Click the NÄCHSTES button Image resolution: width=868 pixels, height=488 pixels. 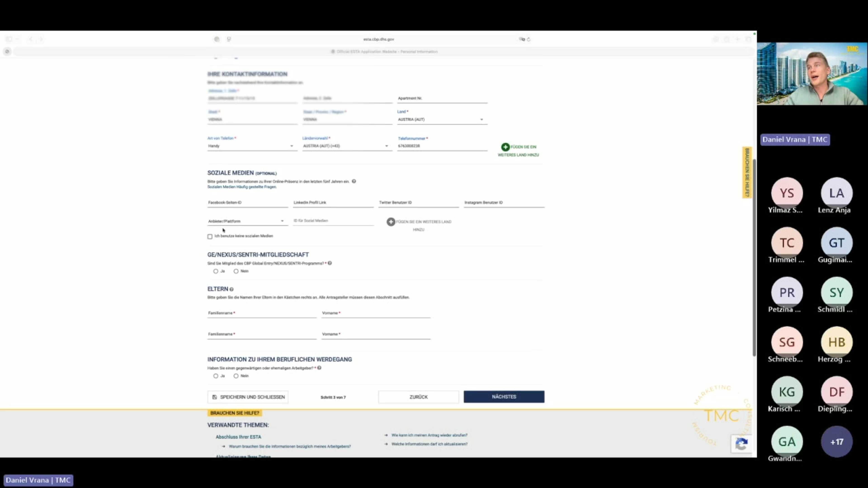tap(504, 397)
